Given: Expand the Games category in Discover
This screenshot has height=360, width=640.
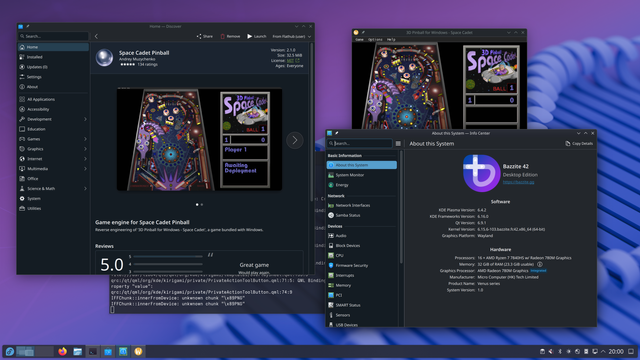Looking at the screenshot, I should [85, 139].
